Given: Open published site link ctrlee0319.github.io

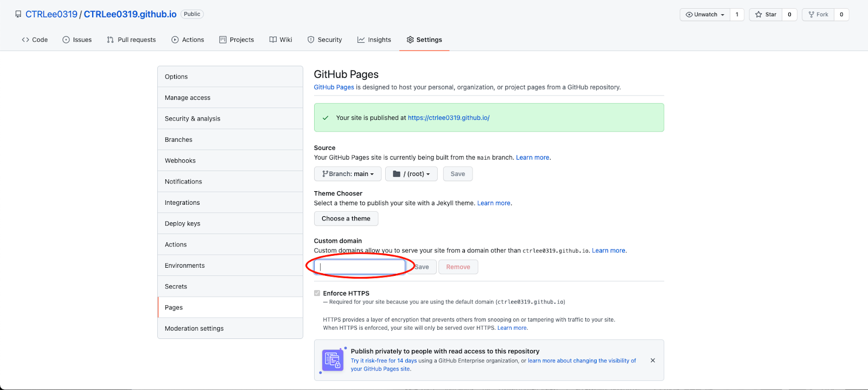Looking at the screenshot, I should (449, 117).
